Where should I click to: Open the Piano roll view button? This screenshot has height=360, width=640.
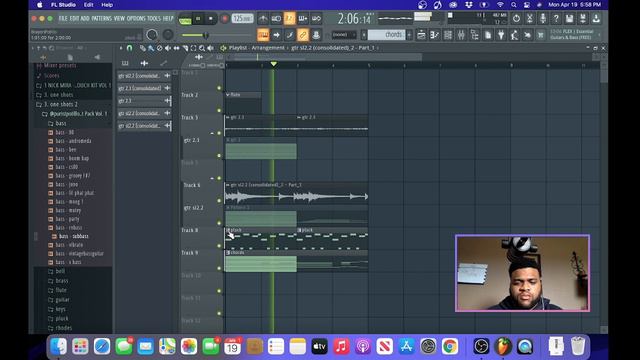[x=435, y=35]
